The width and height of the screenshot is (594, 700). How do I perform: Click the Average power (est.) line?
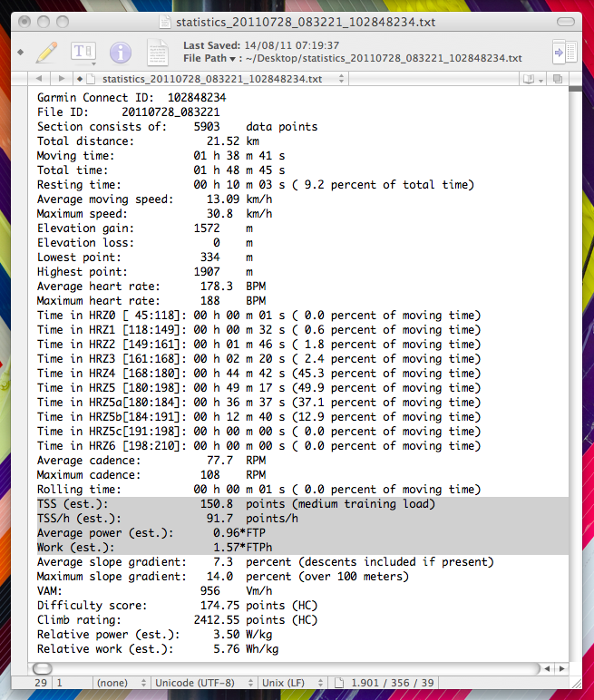151,533
